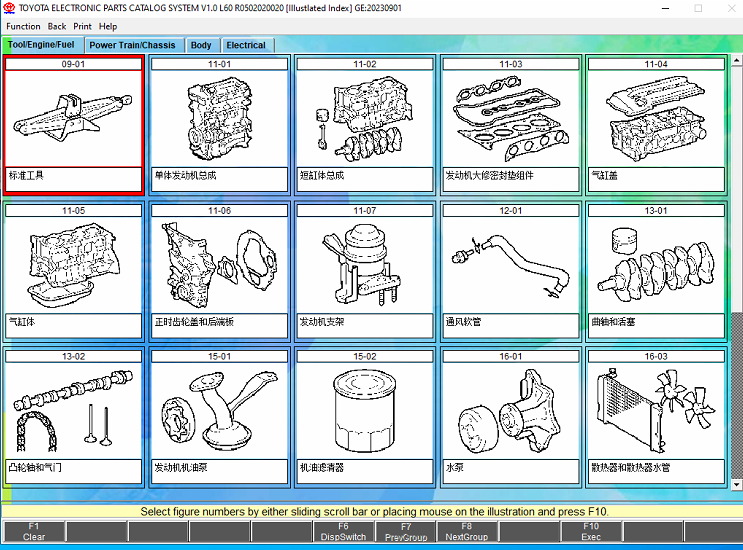Select the 09-01 jack tool illustration
Viewport: 743px width, 550px height.
74,118
